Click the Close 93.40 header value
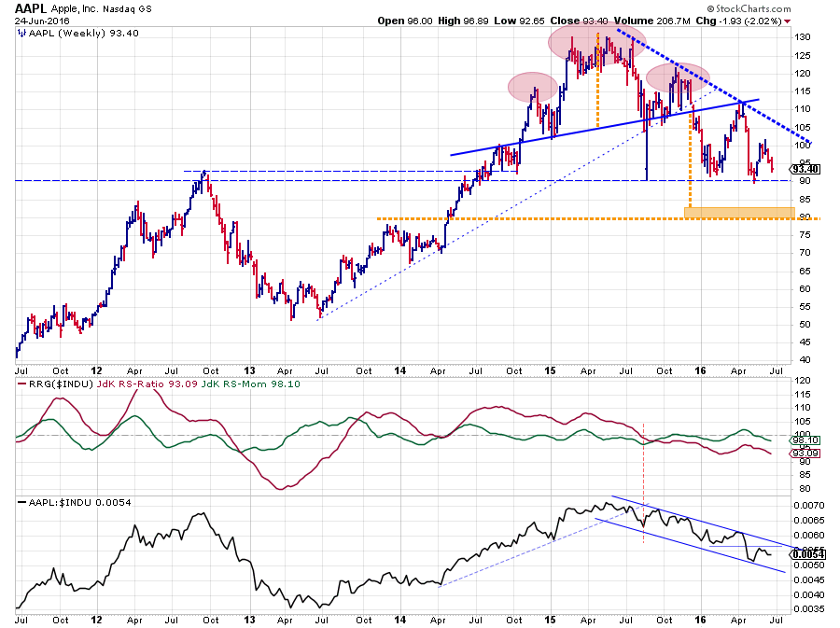The width and height of the screenshot is (840, 628). (579, 21)
